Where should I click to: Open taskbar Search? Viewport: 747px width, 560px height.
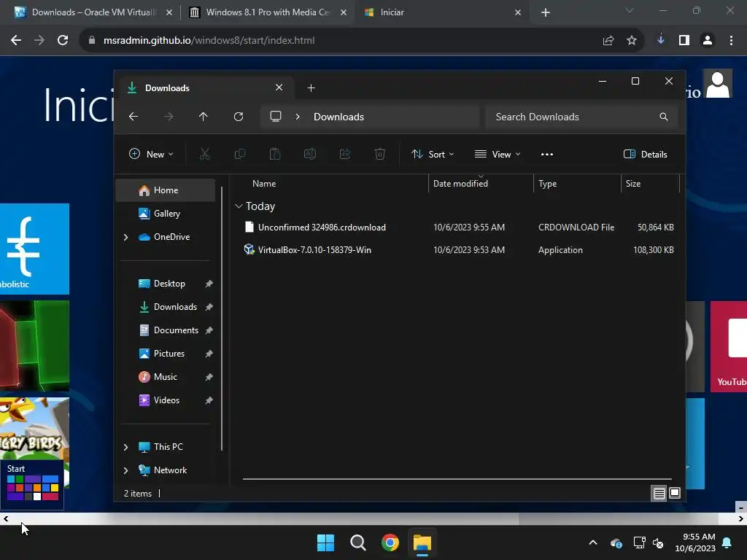point(357,542)
